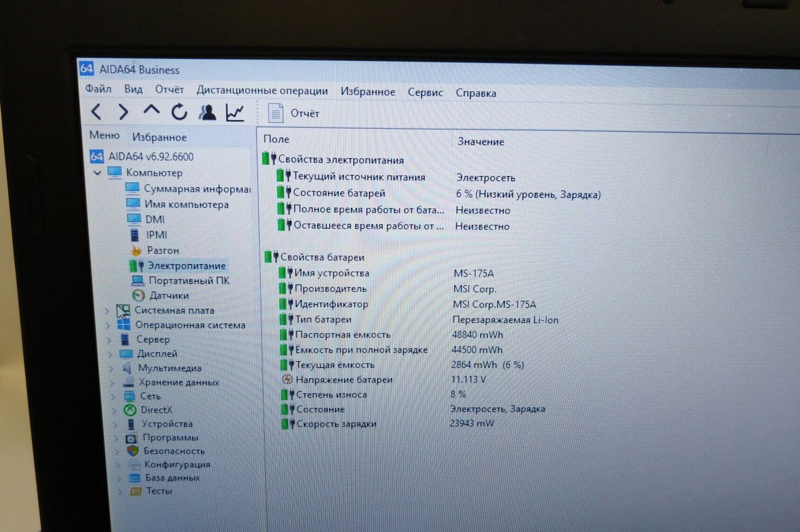This screenshot has width=800, height=532.
Task: Go back with the left arrow icon
Action: click(97, 112)
